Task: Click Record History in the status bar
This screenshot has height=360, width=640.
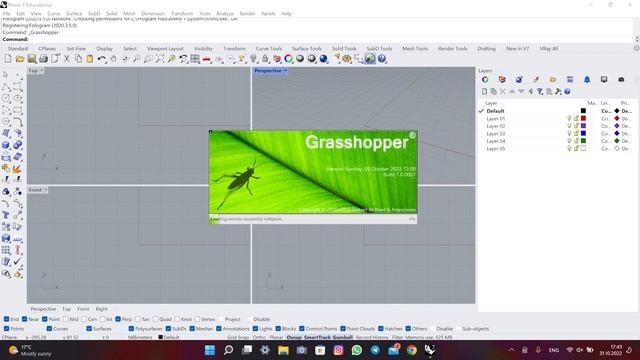Action: (372, 338)
